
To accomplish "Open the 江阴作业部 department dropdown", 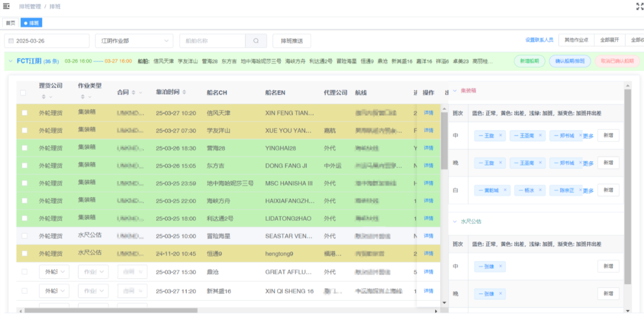I will (x=134, y=41).
